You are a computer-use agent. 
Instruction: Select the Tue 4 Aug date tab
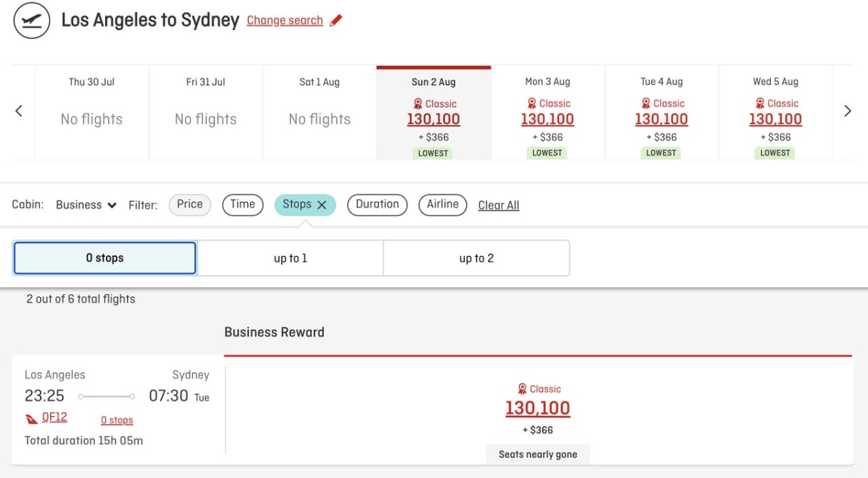(661, 111)
